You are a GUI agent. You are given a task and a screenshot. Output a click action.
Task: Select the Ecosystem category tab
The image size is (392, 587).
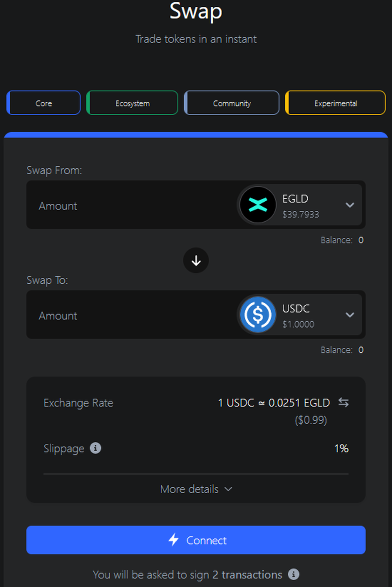[x=132, y=103]
